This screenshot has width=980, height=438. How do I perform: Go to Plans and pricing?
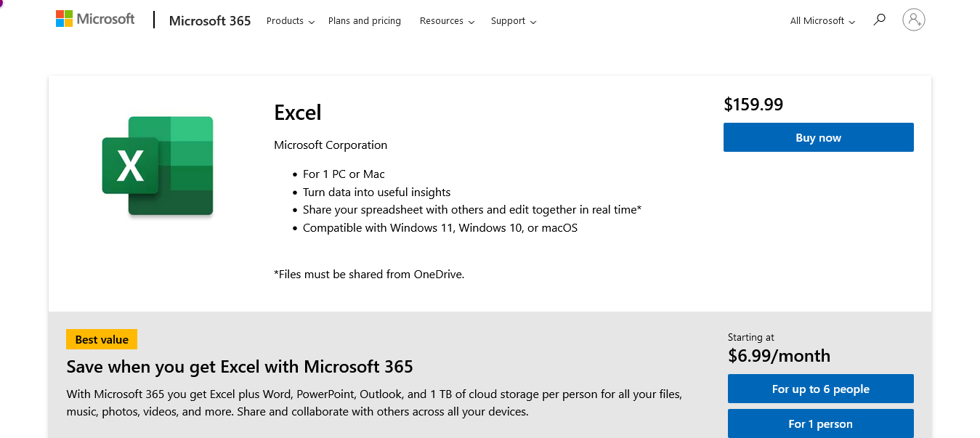pos(365,21)
